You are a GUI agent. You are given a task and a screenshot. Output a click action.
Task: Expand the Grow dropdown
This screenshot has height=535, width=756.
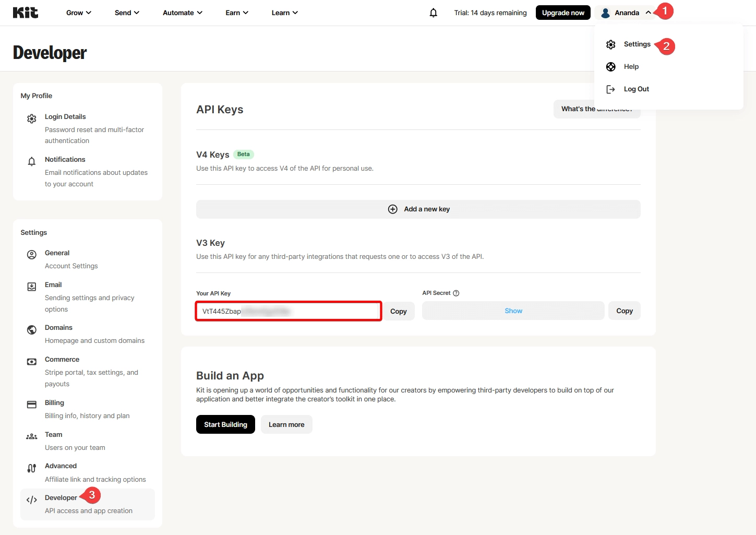pos(78,12)
